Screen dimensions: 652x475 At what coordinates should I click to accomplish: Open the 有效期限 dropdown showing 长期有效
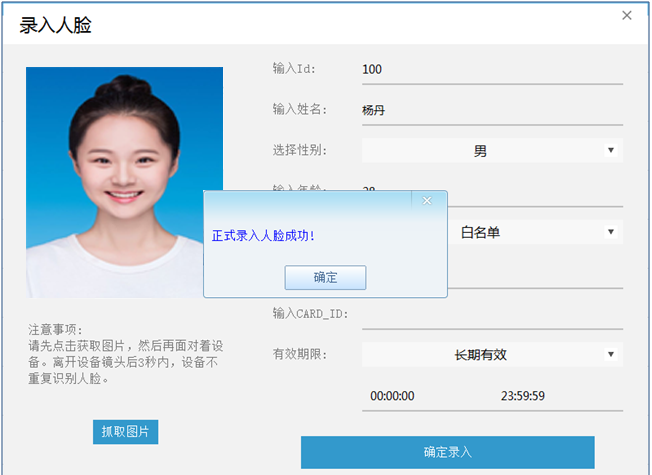click(x=491, y=355)
